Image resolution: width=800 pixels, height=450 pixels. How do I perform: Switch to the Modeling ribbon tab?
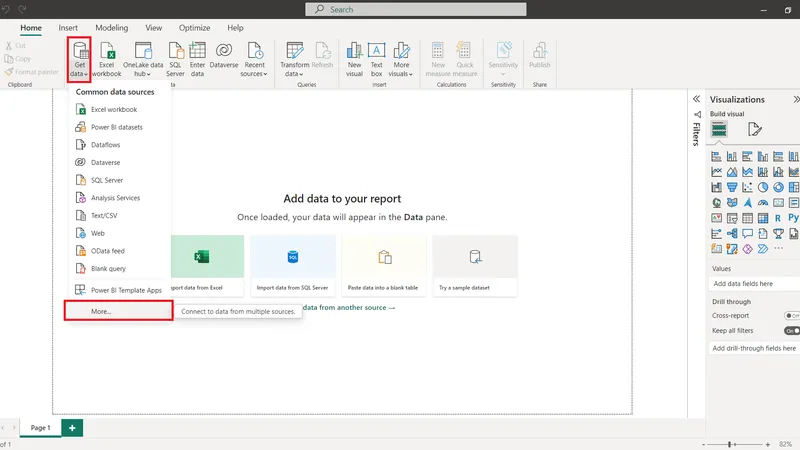click(x=112, y=28)
